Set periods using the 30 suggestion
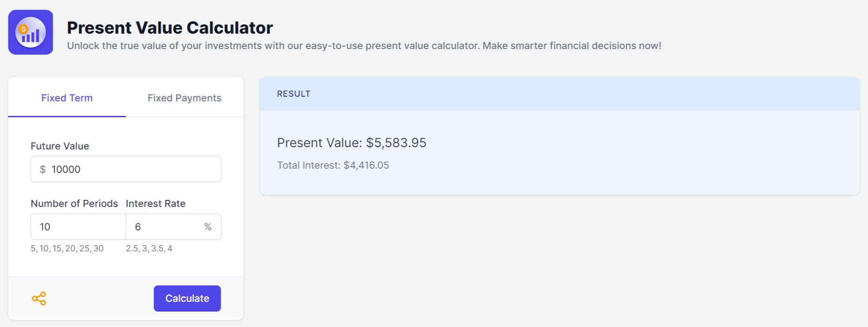The image size is (868, 327). (x=98, y=249)
